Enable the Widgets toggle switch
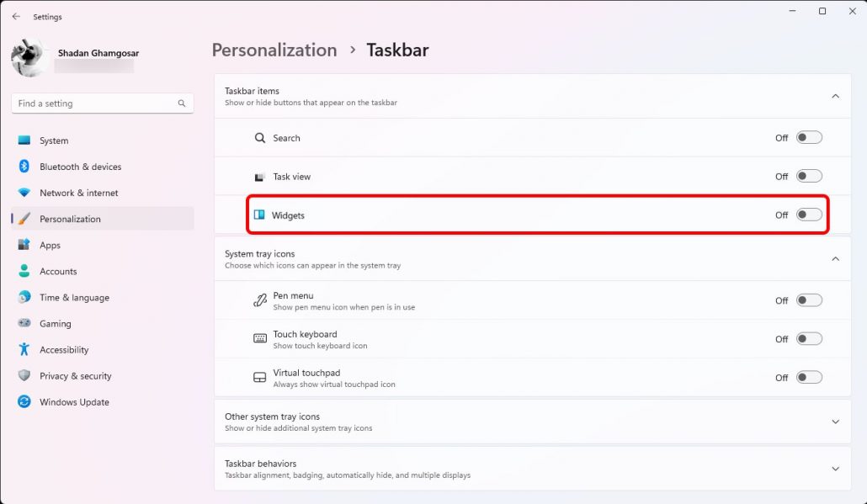The height and width of the screenshot is (504, 867). point(809,215)
